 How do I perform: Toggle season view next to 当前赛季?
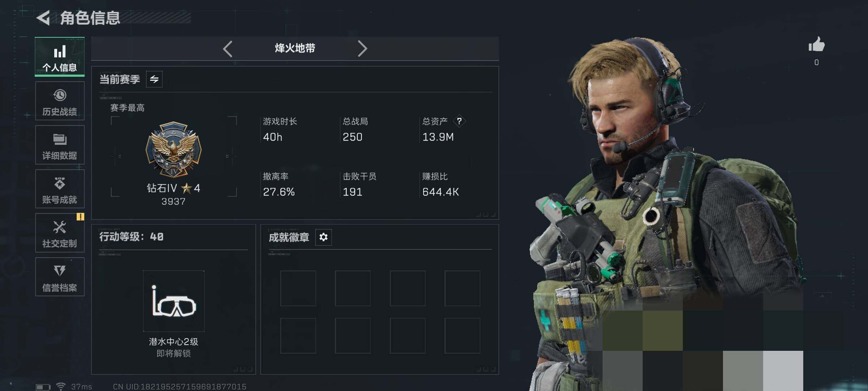[x=154, y=79]
